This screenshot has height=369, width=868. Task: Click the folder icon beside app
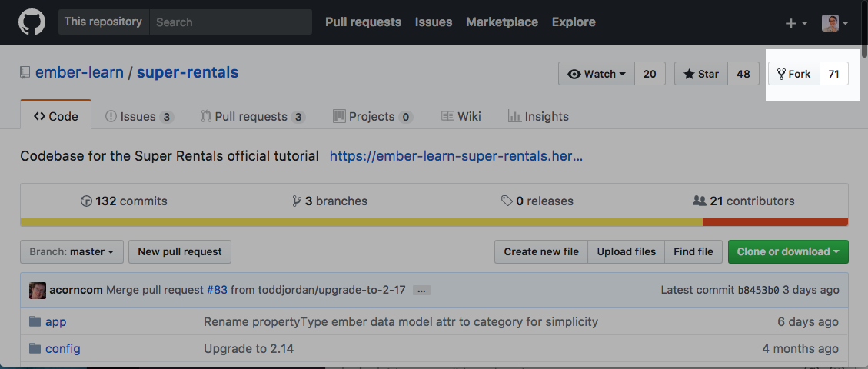click(35, 321)
